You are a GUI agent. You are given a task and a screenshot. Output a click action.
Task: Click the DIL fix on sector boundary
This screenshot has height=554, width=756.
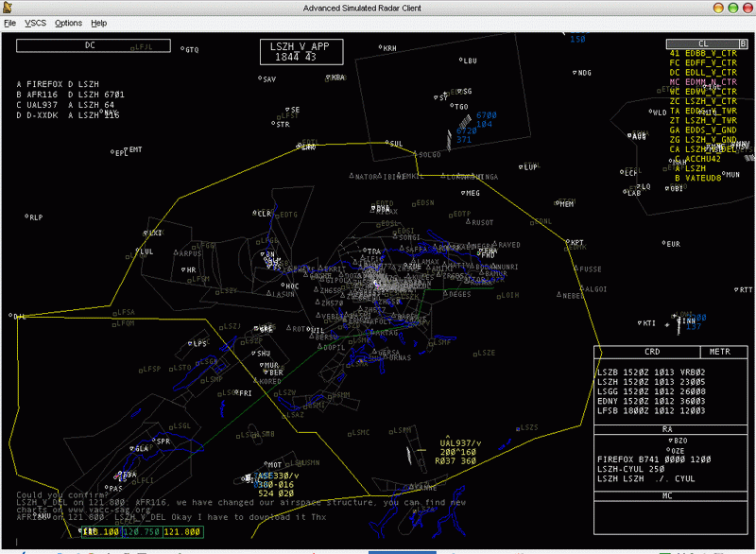tap(11, 316)
